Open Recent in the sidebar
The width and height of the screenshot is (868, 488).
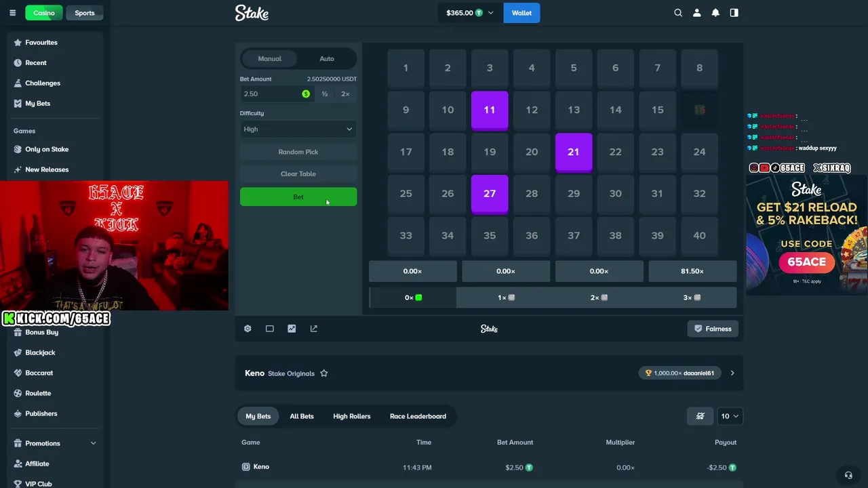pyautogui.click(x=36, y=63)
